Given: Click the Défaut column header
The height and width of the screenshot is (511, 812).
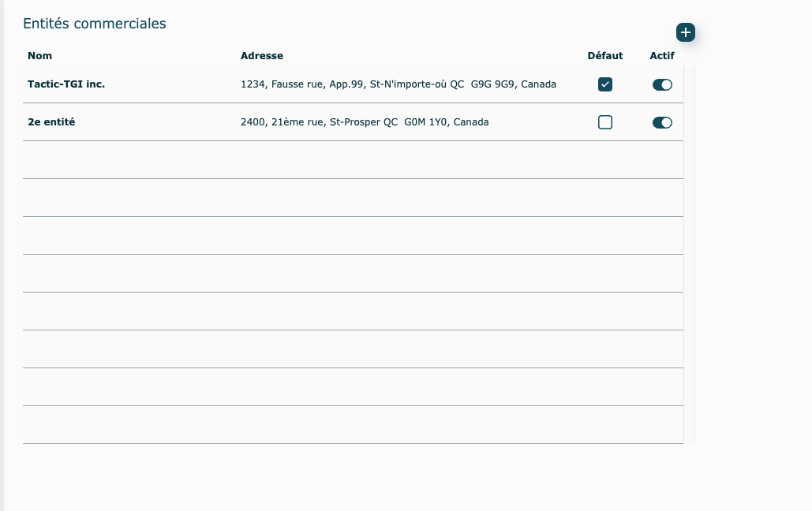Looking at the screenshot, I should tap(605, 56).
